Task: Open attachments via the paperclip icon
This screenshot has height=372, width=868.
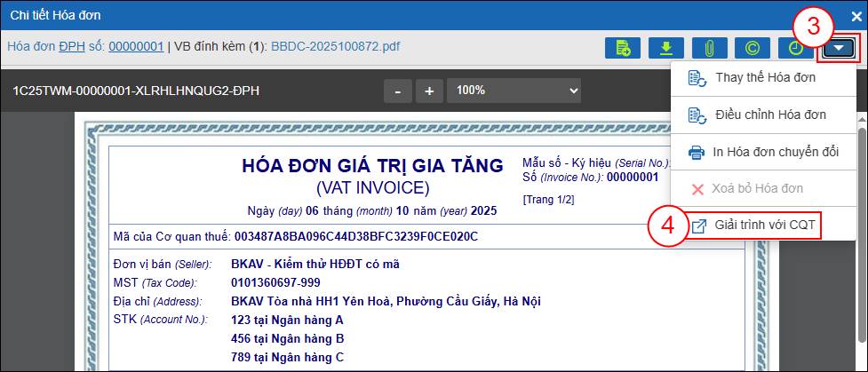Action: 709,47
